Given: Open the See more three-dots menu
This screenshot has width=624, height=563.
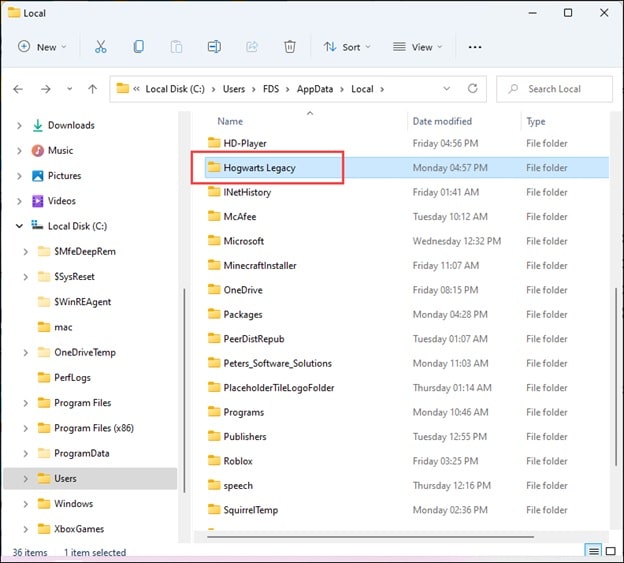Looking at the screenshot, I should (x=475, y=47).
